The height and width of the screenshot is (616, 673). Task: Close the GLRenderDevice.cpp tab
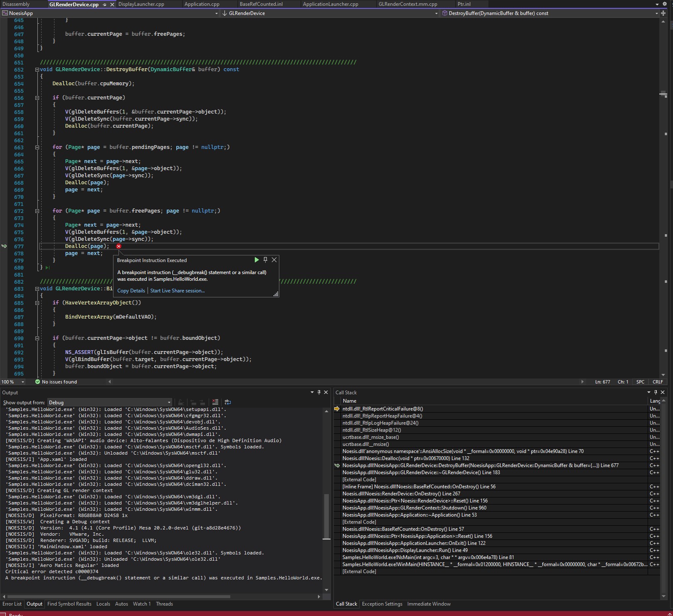[x=112, y=5]
